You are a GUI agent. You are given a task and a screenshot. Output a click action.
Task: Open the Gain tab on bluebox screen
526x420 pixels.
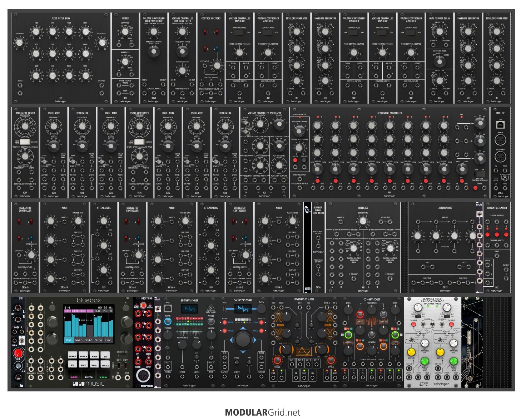click(x=79, y=340)
